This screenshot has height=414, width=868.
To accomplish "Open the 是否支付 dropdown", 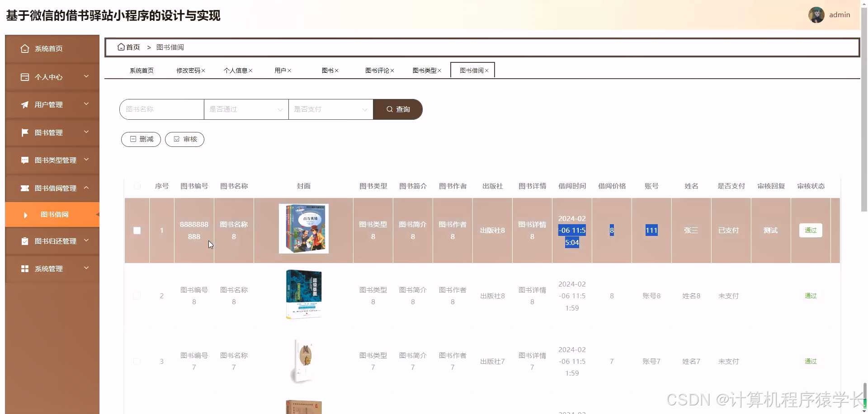I will (x=331, y=109).
